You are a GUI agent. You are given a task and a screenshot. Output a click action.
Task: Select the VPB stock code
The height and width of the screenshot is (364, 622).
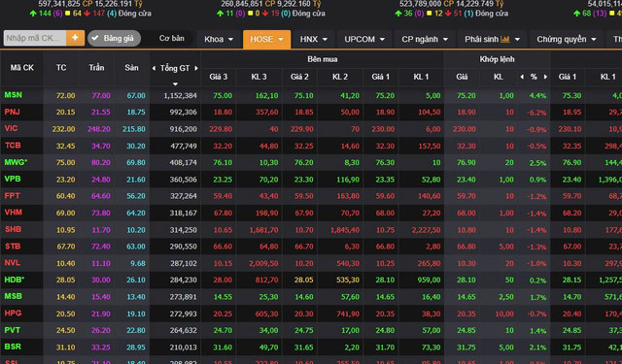[x=13, y=179]
